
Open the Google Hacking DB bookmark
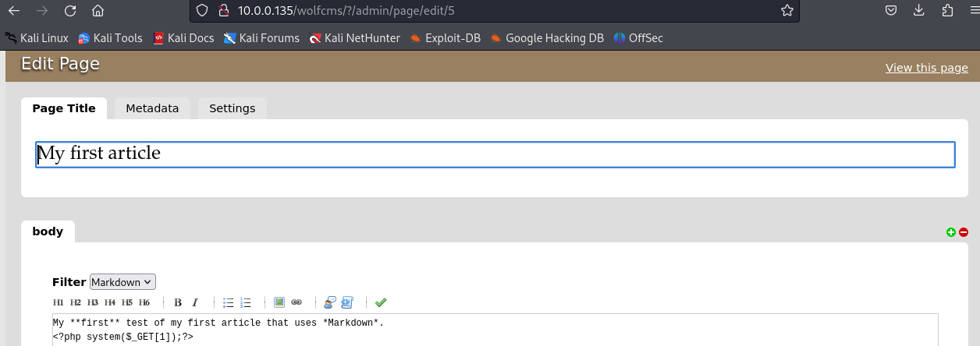[x=547, y=37]
